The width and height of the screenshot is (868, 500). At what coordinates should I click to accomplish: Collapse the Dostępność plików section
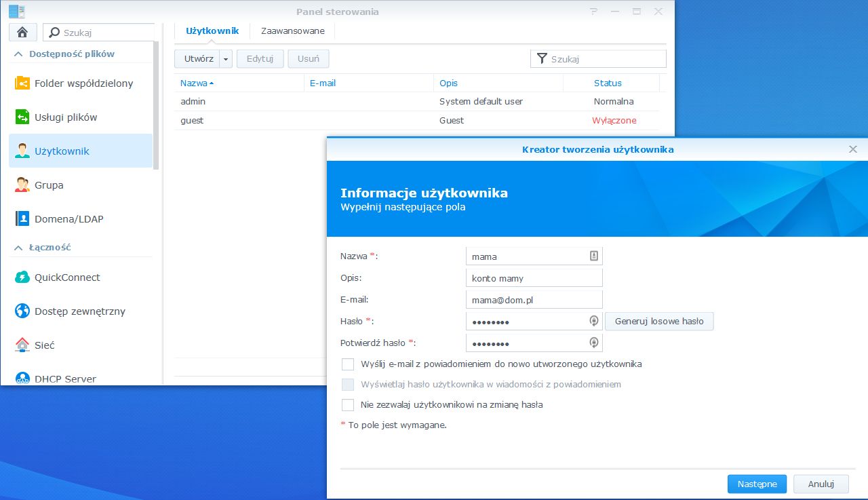tap(19, 54)
